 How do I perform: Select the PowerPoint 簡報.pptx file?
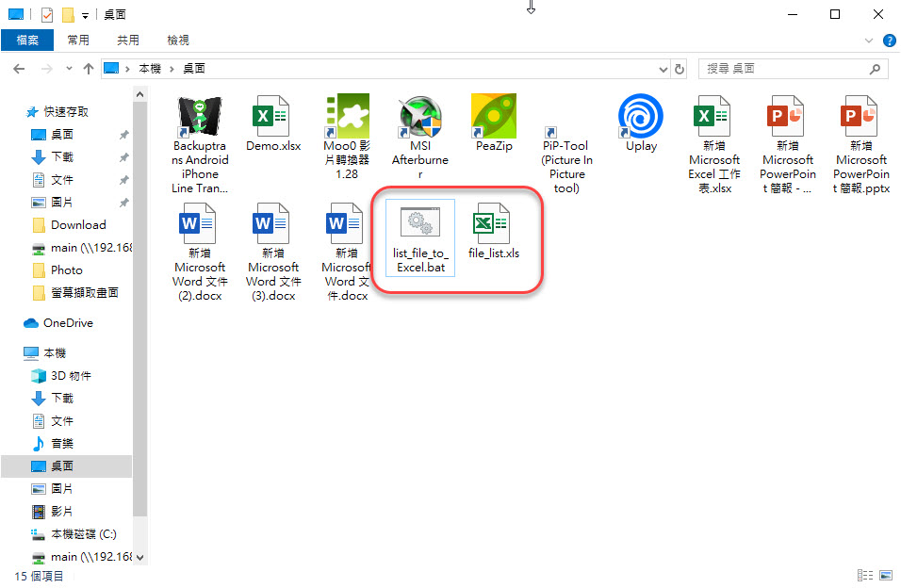[x=860, y=144]
